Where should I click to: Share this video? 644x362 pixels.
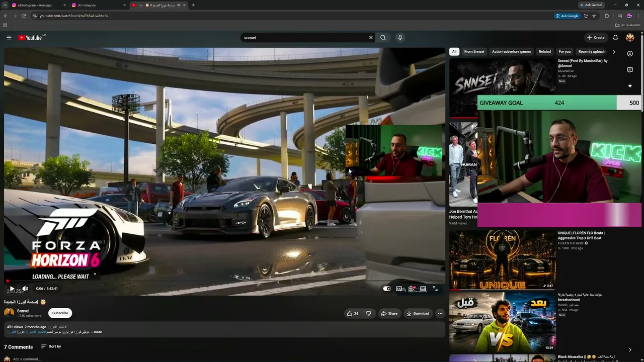(x=389, y=313)
